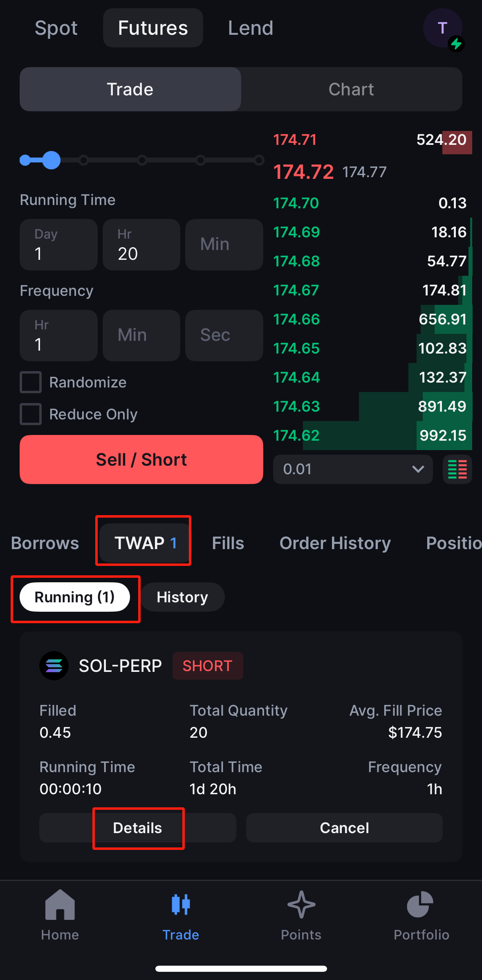Image resolution: width=482 pixels, height=980 pixels.
Task: Cancel the running SOL-PERP TWAP order
Action: (x=344, y=828)
